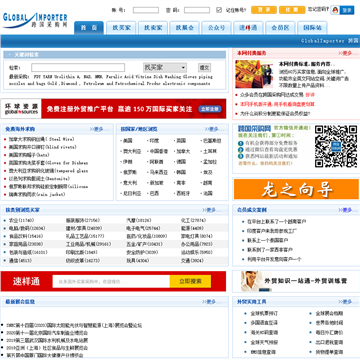The image size is (360, 360).
Task: Click the 忘记密码 link
Action: pos(318,9)
